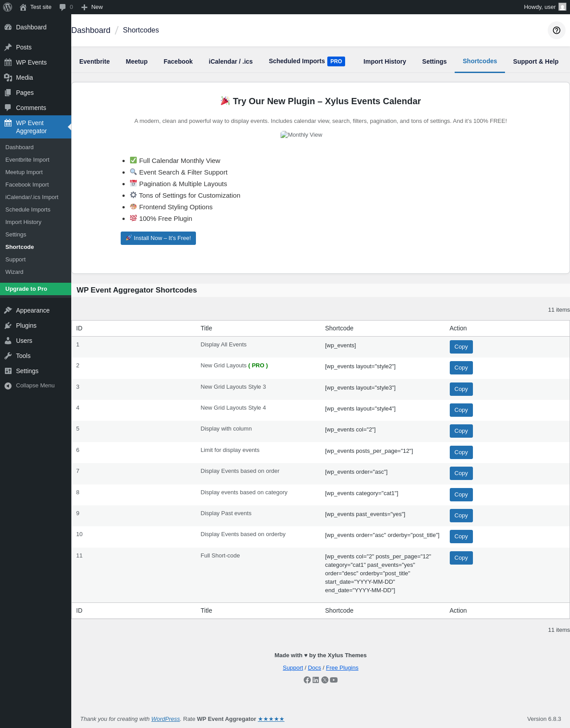The width and height of the screenshot is (570, 728).
Task: Click the user avatar icon
Action: point(562,7)
